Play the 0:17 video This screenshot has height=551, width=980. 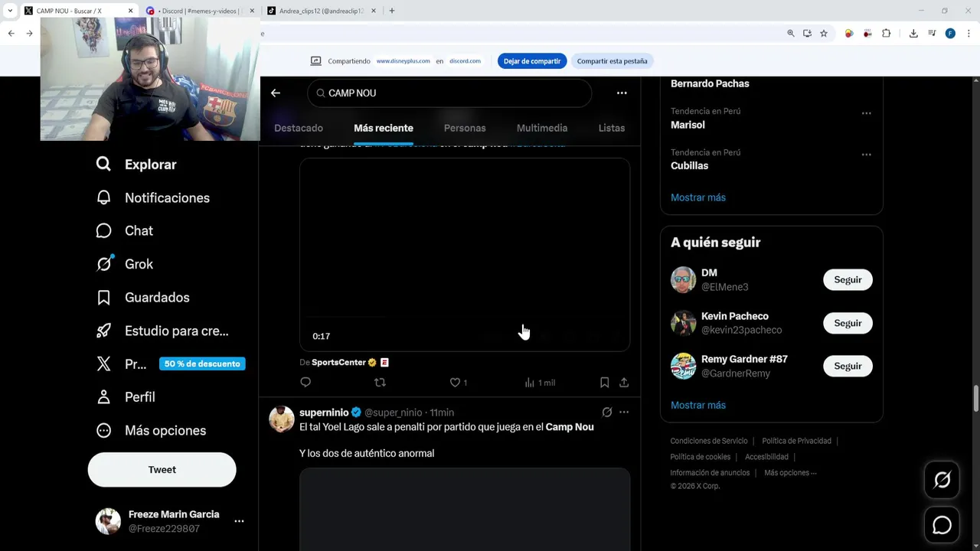(465, 255)
